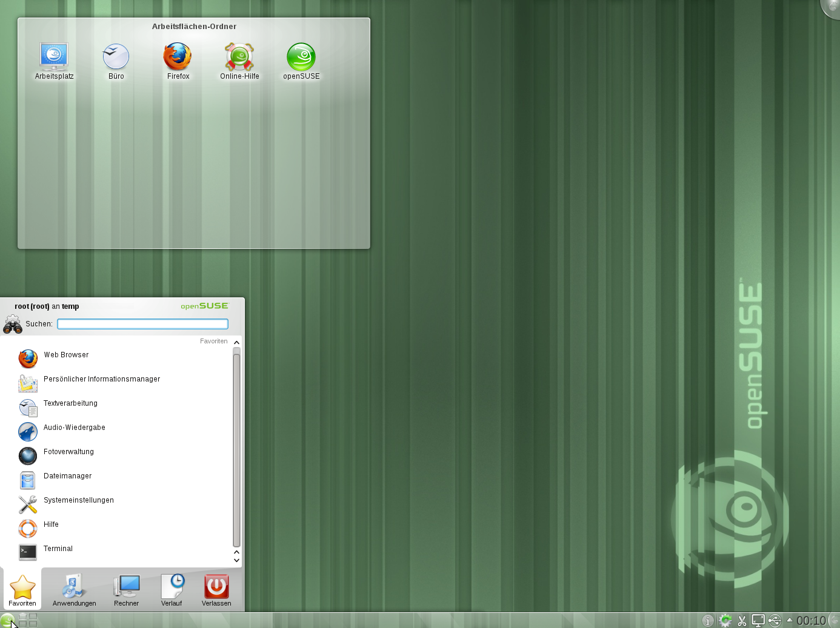Image resolution: width=840 pixels, height=628 pixels.
Task: Click the desktop toolbox in top corner
Action: click(831, 8)
